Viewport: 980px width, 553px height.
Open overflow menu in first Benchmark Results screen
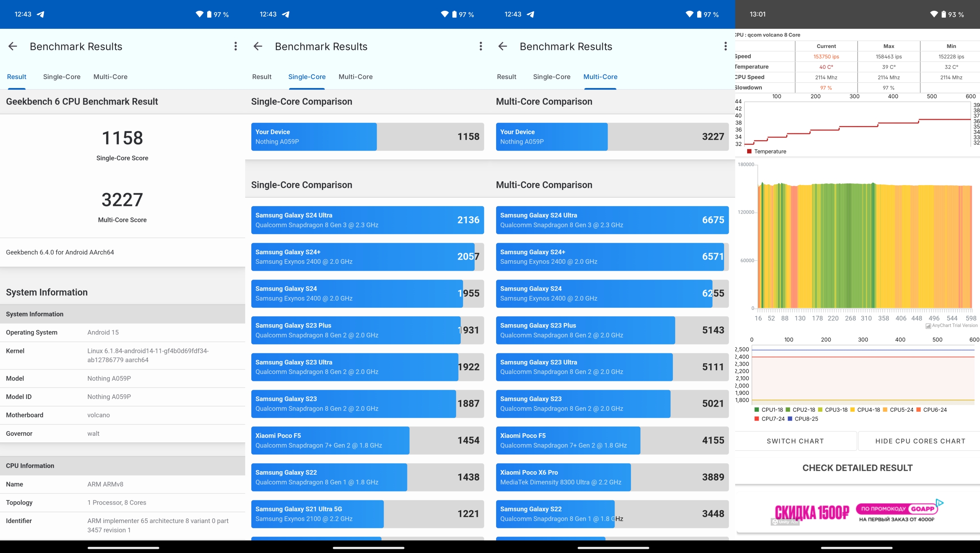point(236,46)
